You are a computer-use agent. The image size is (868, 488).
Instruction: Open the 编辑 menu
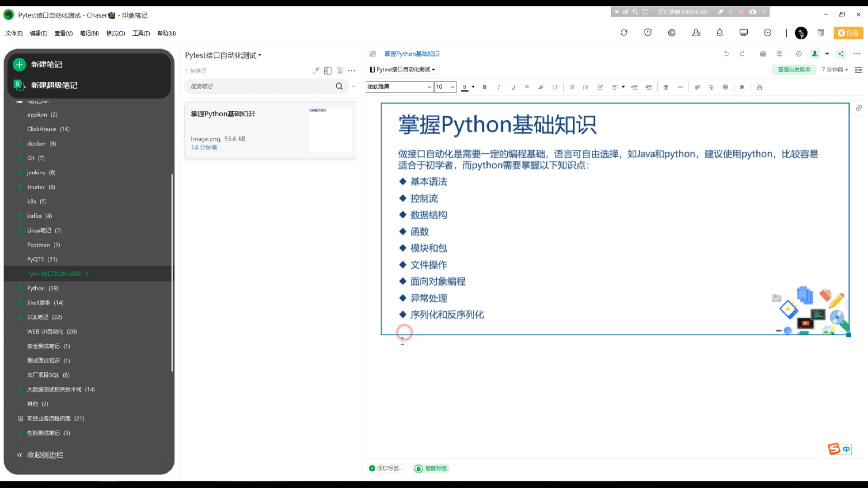tap(38, 33)
